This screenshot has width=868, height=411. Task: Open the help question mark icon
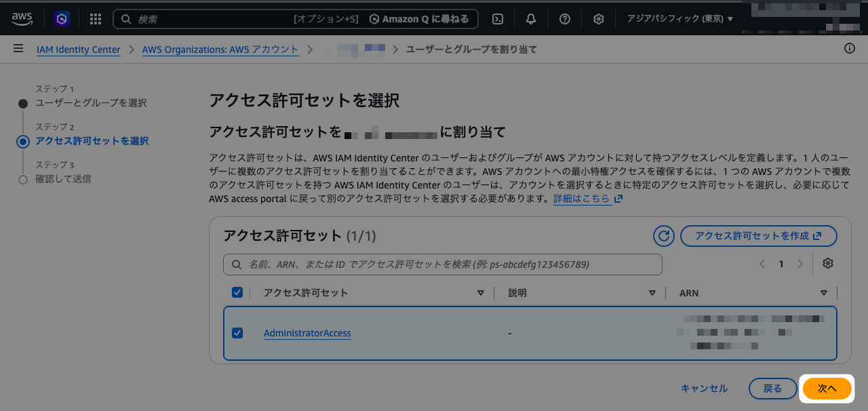(x=565, y=19)
